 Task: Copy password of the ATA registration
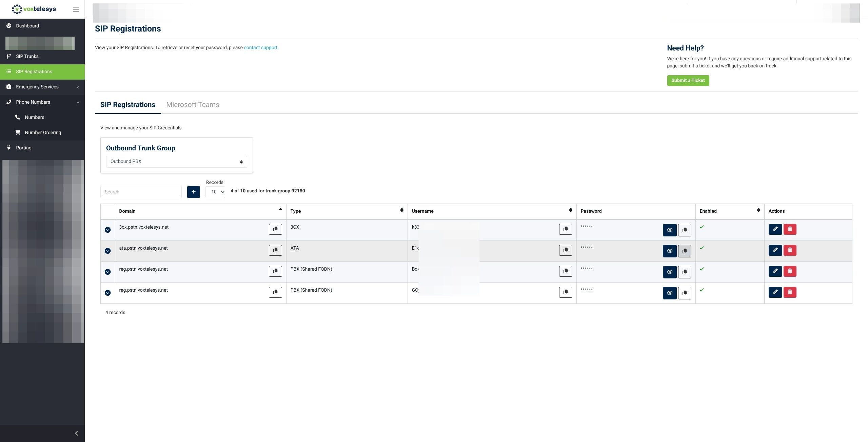pos(685,251)
